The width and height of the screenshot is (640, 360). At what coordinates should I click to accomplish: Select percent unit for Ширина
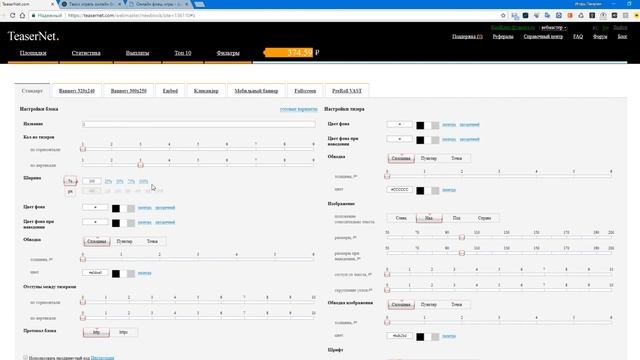[70, 181]
